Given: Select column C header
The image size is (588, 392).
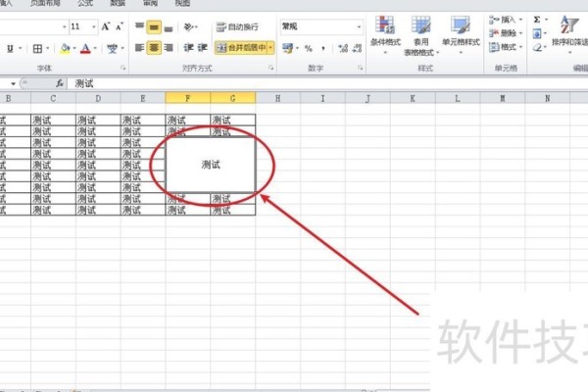Looking at the screenshot, I should 53,98.
